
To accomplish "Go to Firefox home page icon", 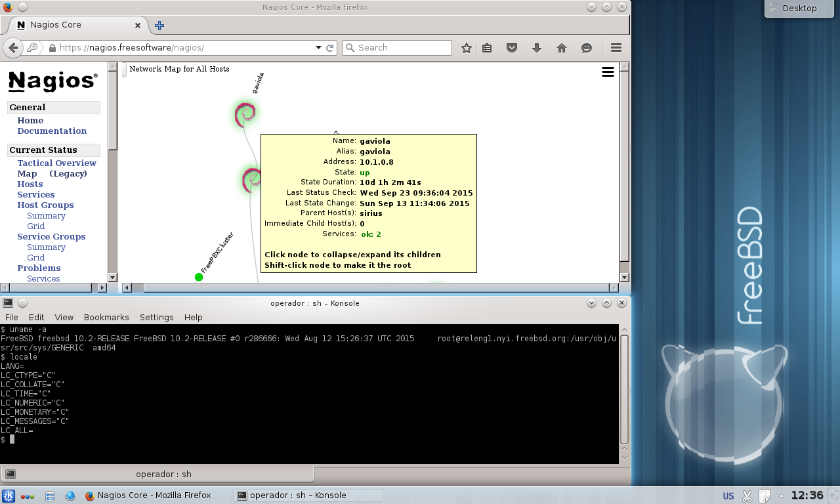I will (x=562, y=48).
